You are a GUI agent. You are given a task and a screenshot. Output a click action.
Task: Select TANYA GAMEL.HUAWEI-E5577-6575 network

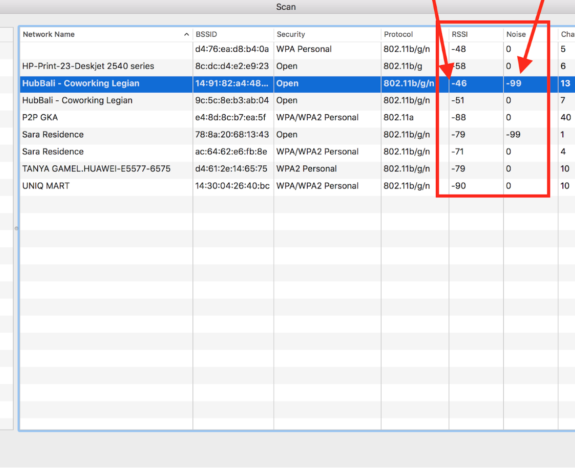[297, 169]
